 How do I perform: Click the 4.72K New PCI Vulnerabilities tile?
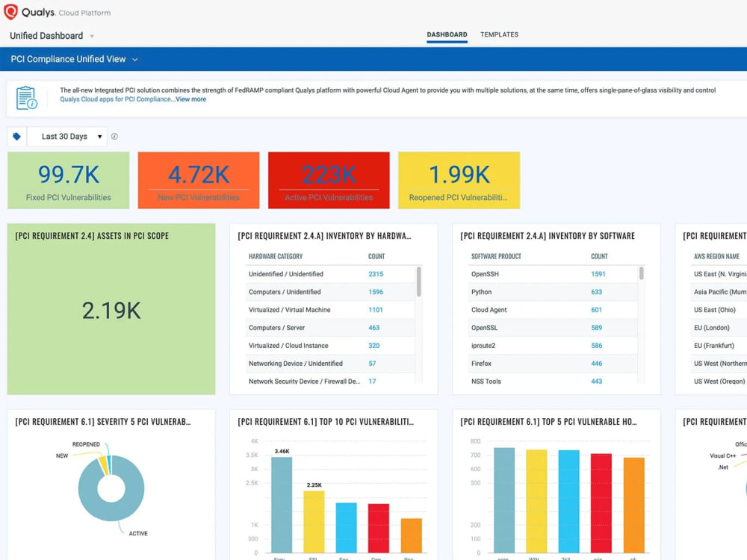(199, 181)
